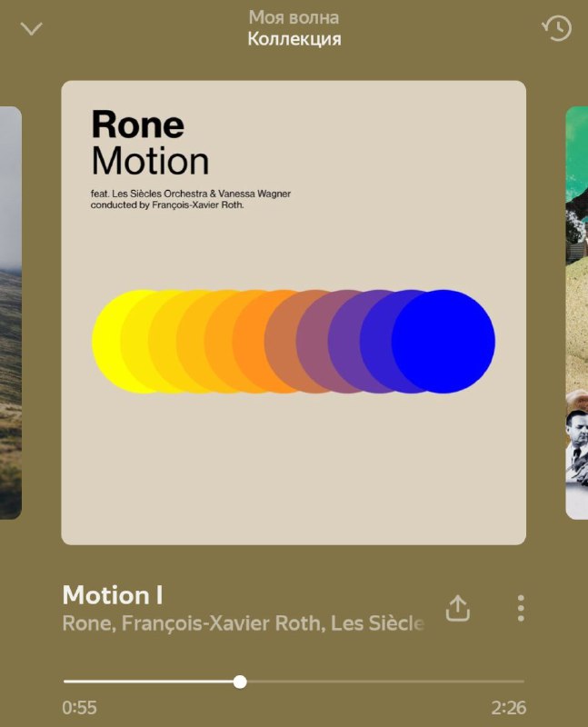Click the playback progress slider handle

(x=240, y=682)
